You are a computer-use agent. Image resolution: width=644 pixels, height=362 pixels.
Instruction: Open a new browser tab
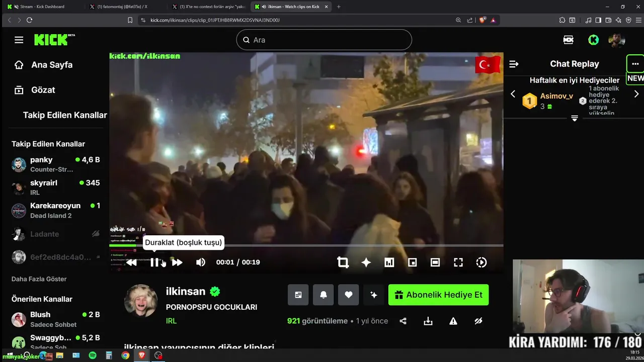coord(339,7)
